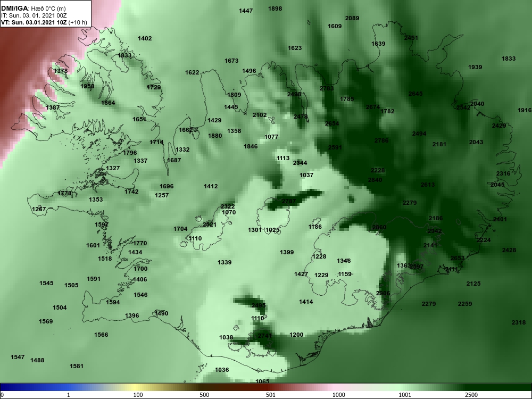Click the map value 2645
This screenshot has height=399, width=532.
point(415,94)
